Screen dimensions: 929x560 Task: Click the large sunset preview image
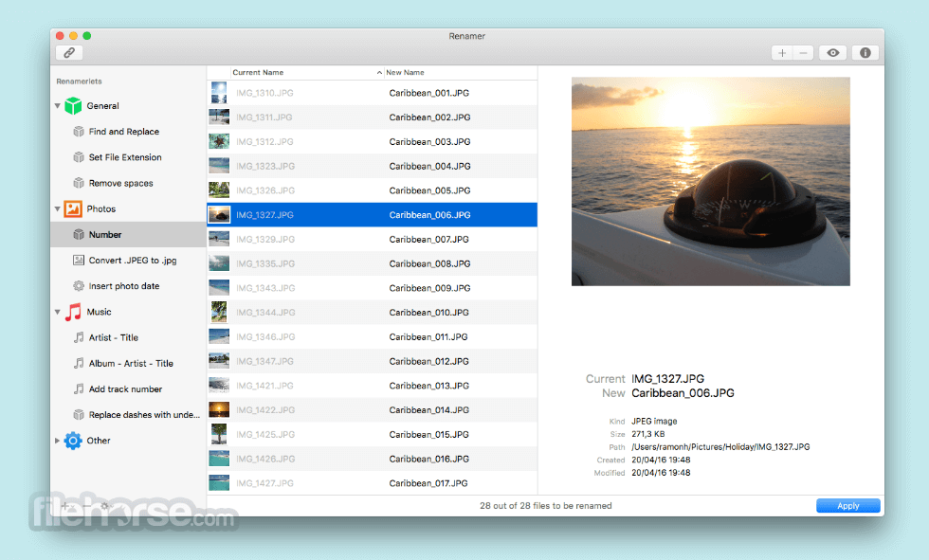[x=710, y=181]
